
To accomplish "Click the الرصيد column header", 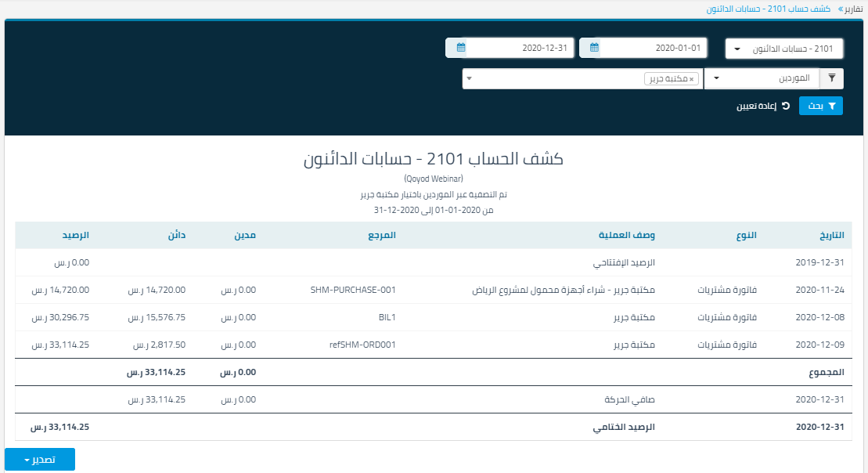I will click(76, 235).
